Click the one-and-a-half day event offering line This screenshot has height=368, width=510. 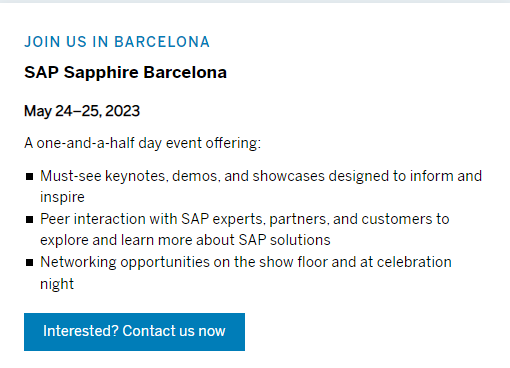[x=143, y=143]
